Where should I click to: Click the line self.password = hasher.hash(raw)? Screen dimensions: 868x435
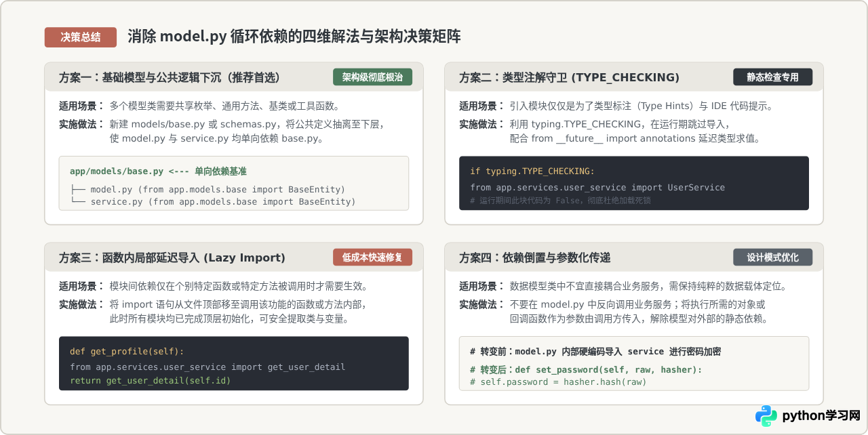click(x=558, y=382)
